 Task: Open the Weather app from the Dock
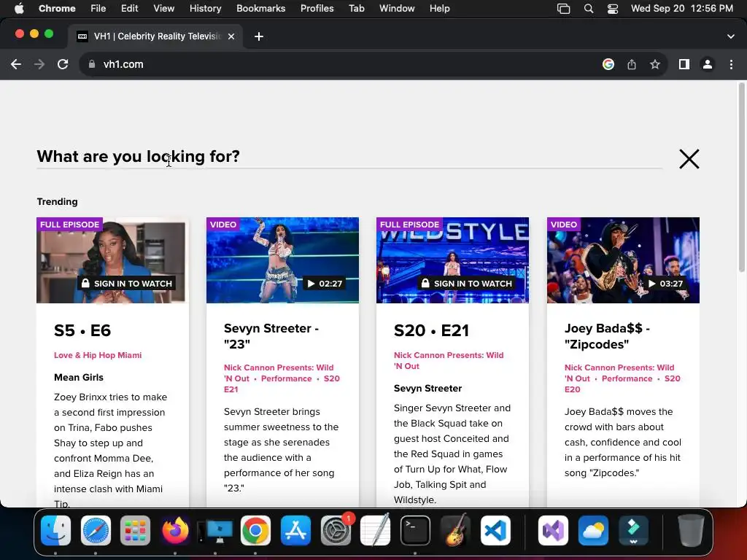click(x=593, y=531)
